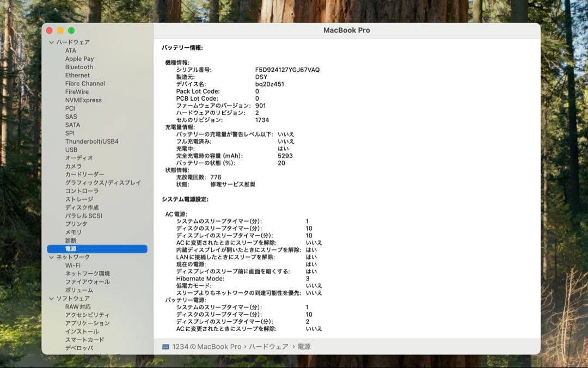The width and height of the screenshot is (588, 368).
Task: Click the cycle count 776
Action: 216,177
